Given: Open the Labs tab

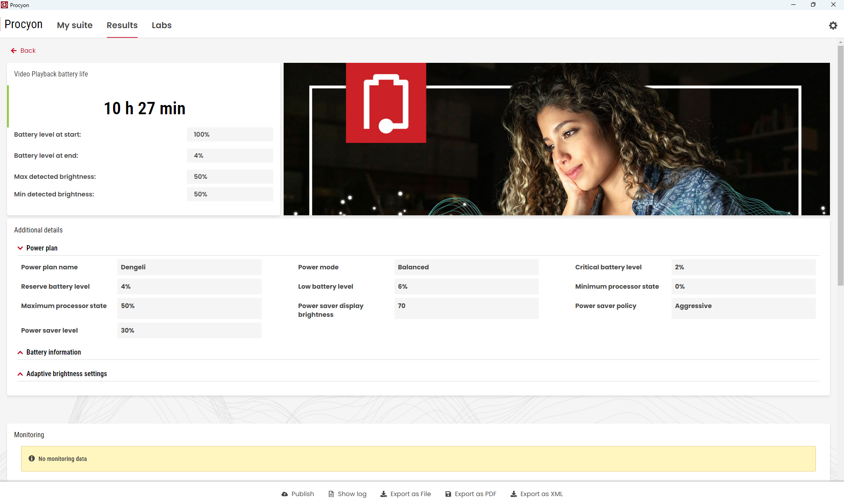Looking at the screenshot, I should pyautogui.click(x=161, y=25).
